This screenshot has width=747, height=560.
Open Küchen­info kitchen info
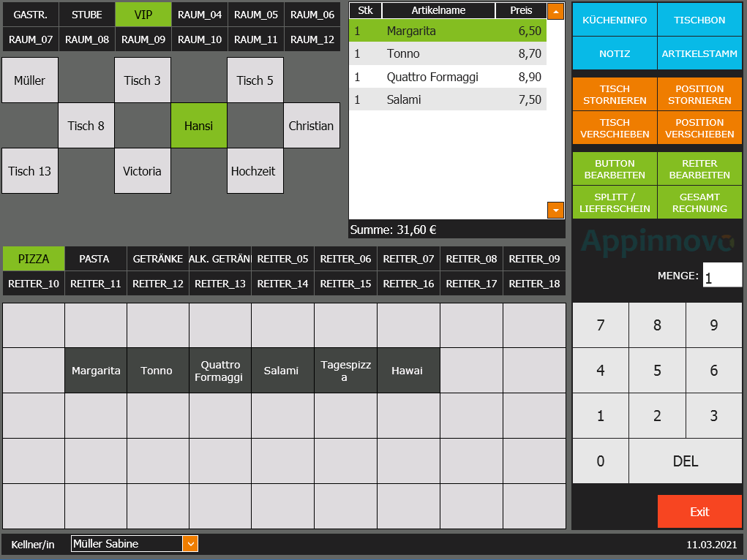pyautogui.click(x=615, y=20)
